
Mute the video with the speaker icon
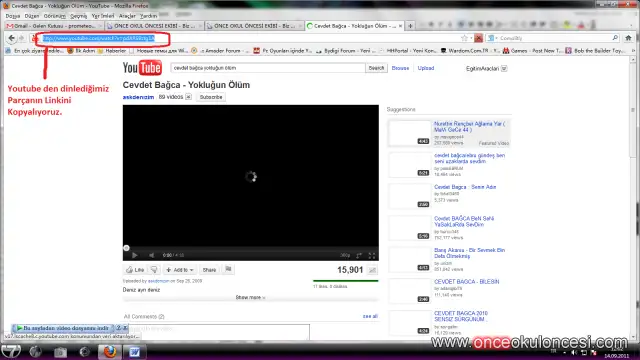click(x=151, y=255)
